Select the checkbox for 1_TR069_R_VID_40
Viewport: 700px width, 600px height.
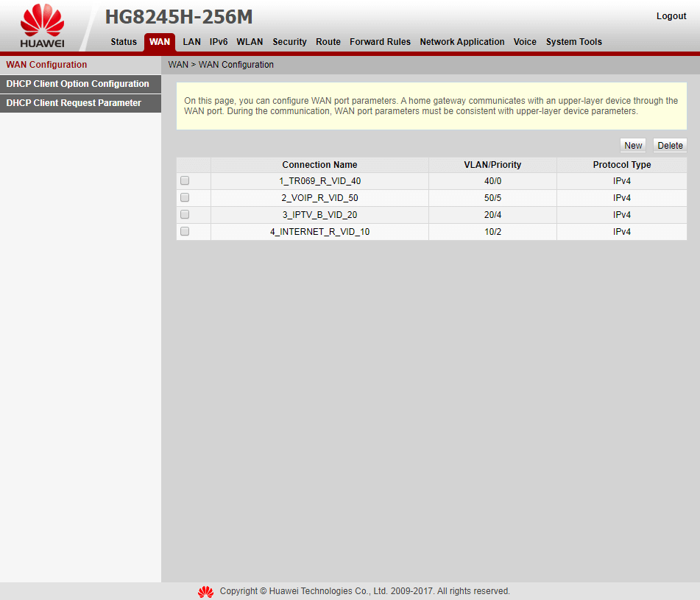pos(185,180)
